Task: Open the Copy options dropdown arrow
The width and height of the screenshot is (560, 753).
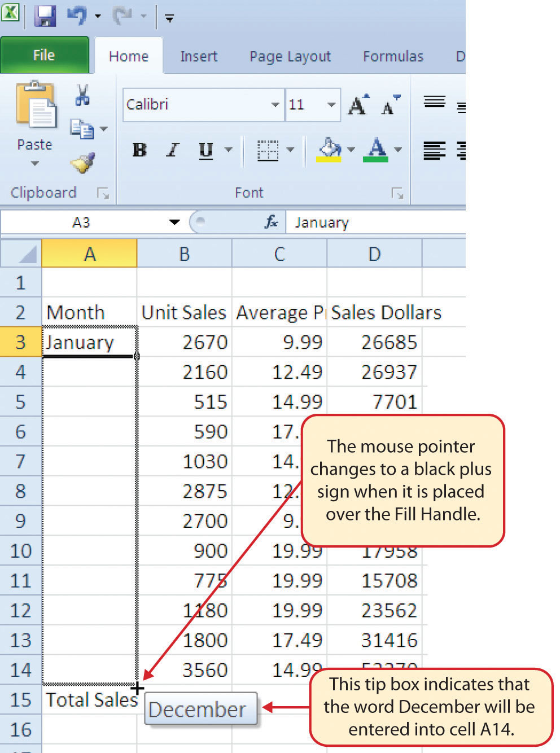Action: (x=104, y=129)
